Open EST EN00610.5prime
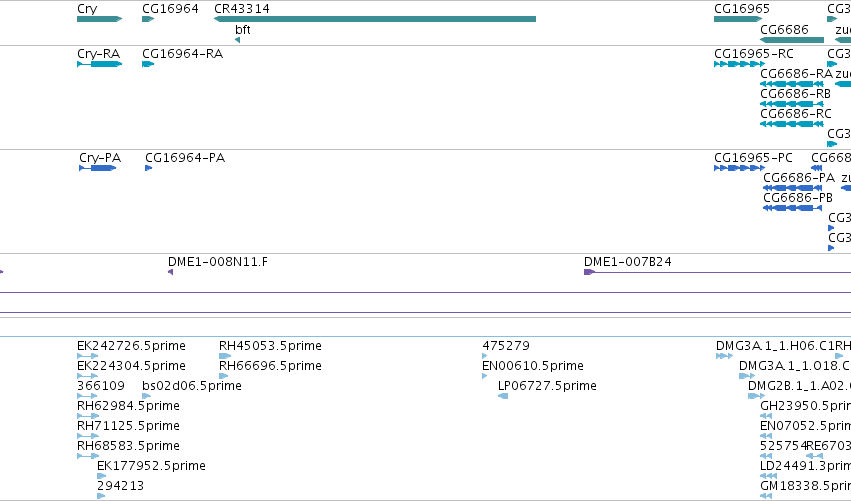Screen dimensions: 851x501 [485, 376]
